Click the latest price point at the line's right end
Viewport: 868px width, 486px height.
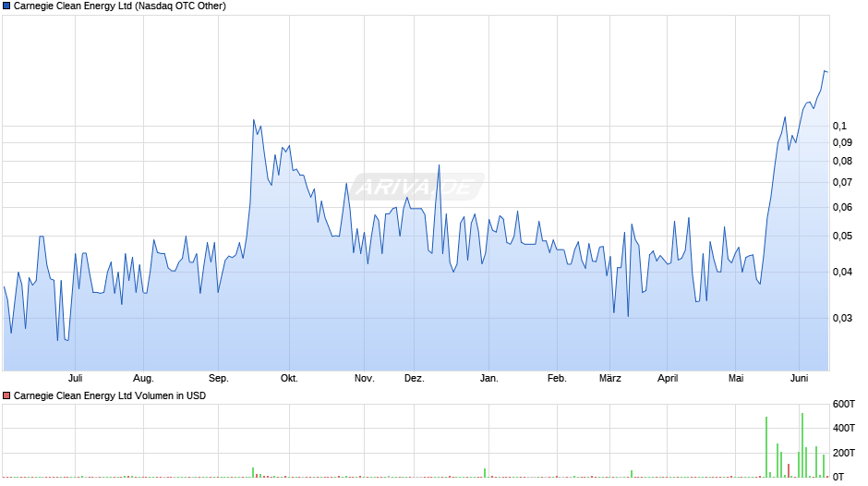click(826, 71)
